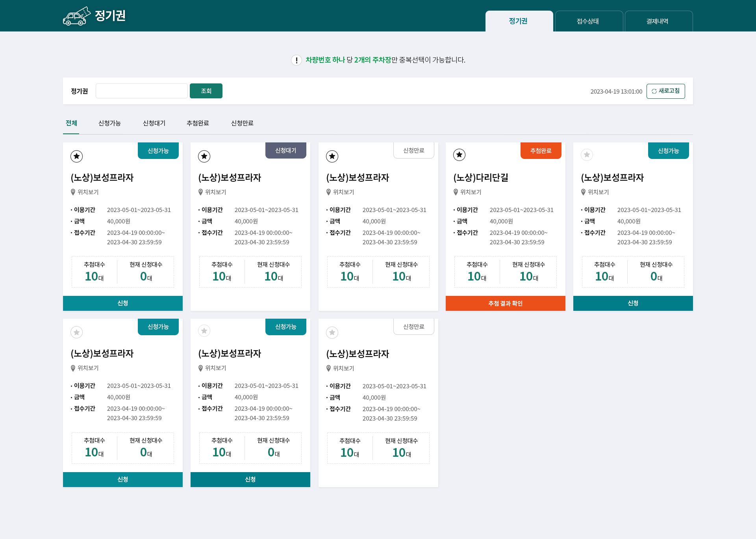Filter list by 추첨완료

pyautogui.click(x=198, y=123)
